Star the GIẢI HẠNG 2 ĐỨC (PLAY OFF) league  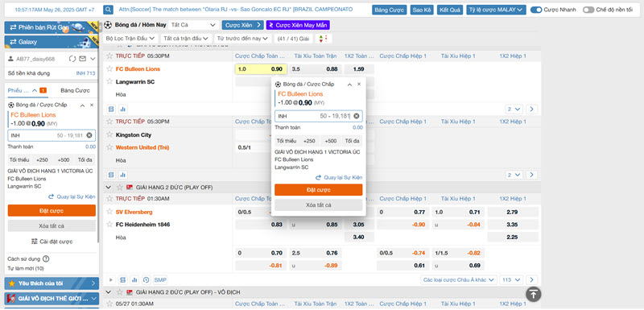(x=120, y=188)
